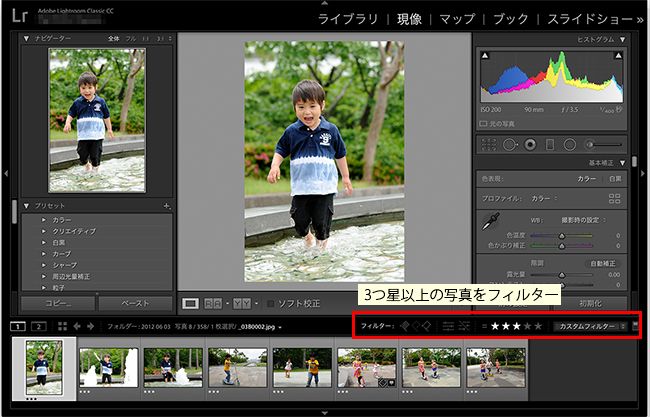This screenshot has height=417, width=650.
Task: Select the Radial Filter tool
Action: pyautogui.click(x=568, y=144)
